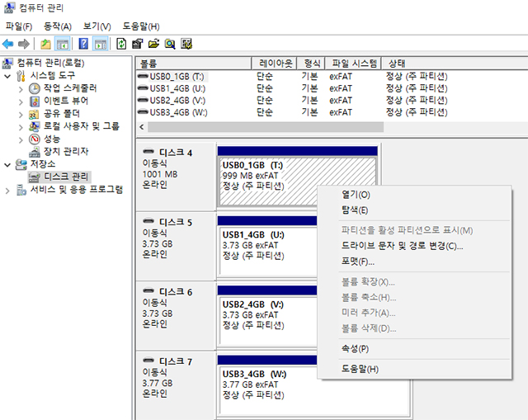
Task: Expand the 작업 스케줄러 node
Action: coord(21,89)
